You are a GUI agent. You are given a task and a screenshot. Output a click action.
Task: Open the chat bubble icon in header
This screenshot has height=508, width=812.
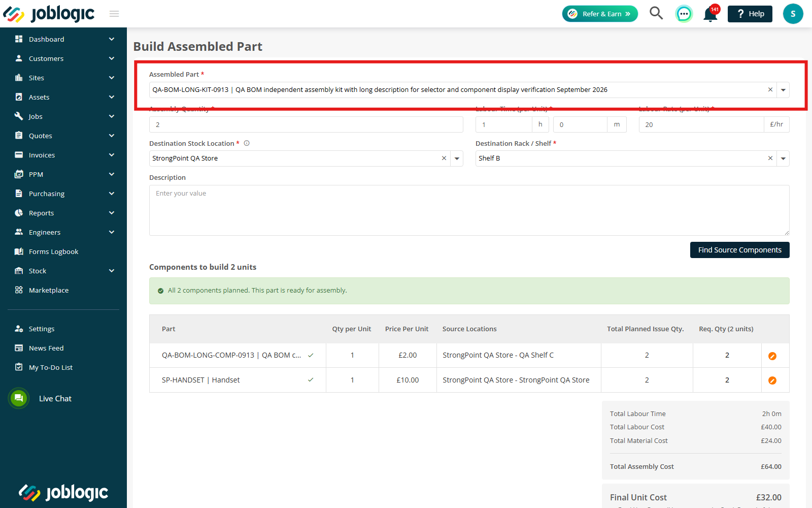[684, 14]
